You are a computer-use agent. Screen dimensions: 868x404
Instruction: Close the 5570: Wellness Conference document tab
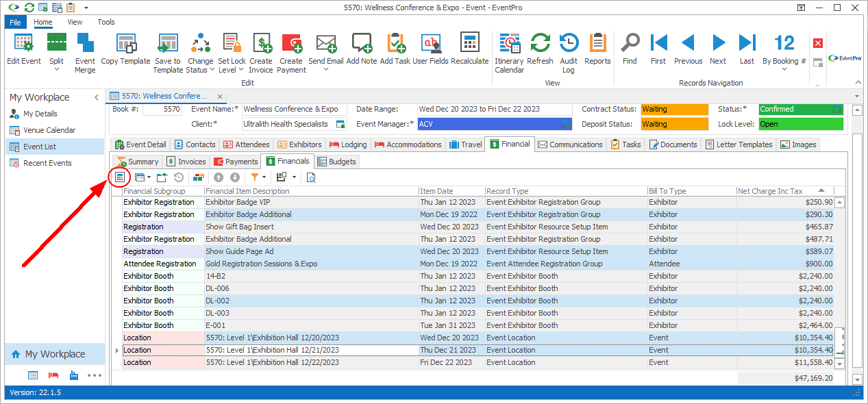click(x=220, y=96)
